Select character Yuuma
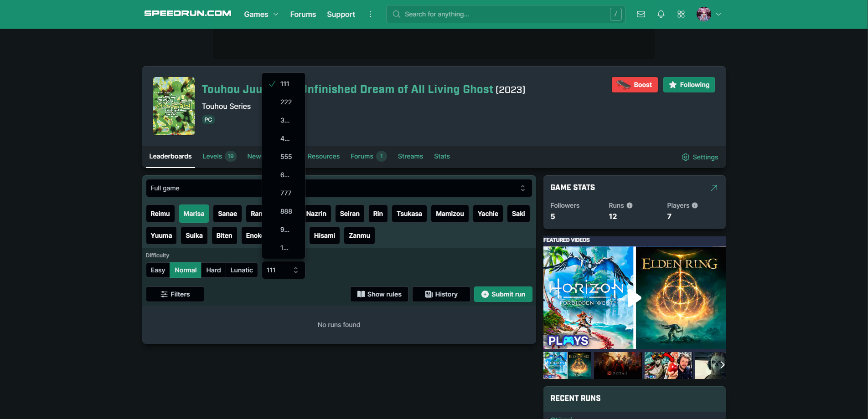This screenshot has height=419, width=868. [x=161, y=235]
